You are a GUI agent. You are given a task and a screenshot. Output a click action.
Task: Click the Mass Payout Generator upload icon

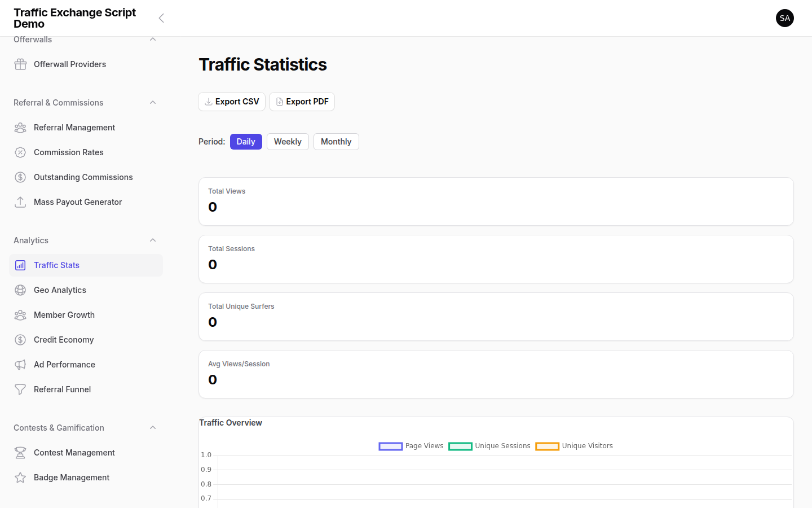[x=20, y=202]
